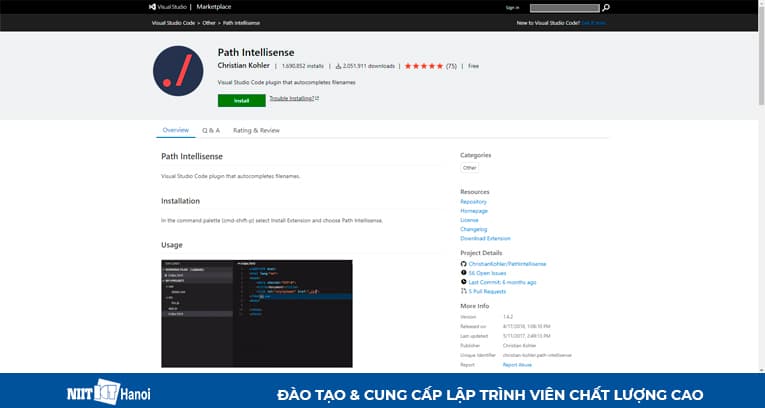Click the green Install button
Screen dimensions: 765x408
(242, 101)
